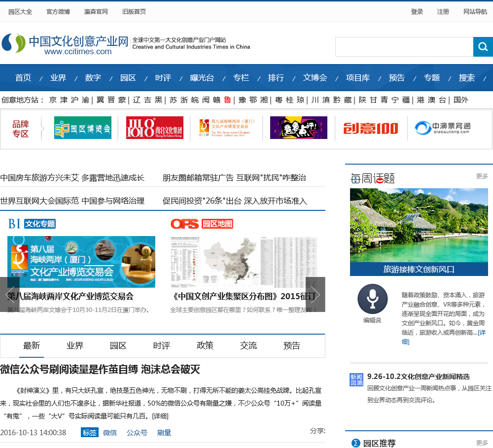Open the 中演票务通 brand logo
The image size is (493, 448).
(x=443, y=128)
